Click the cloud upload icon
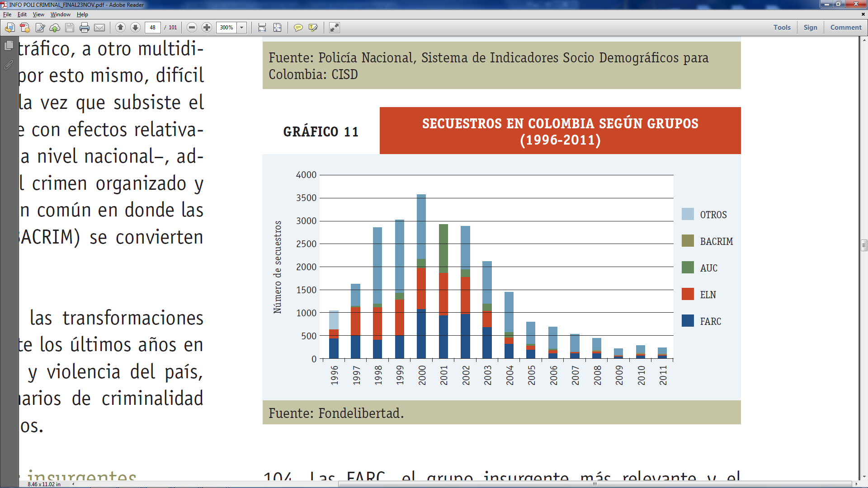The image size is (868, 488). [55, 28]
